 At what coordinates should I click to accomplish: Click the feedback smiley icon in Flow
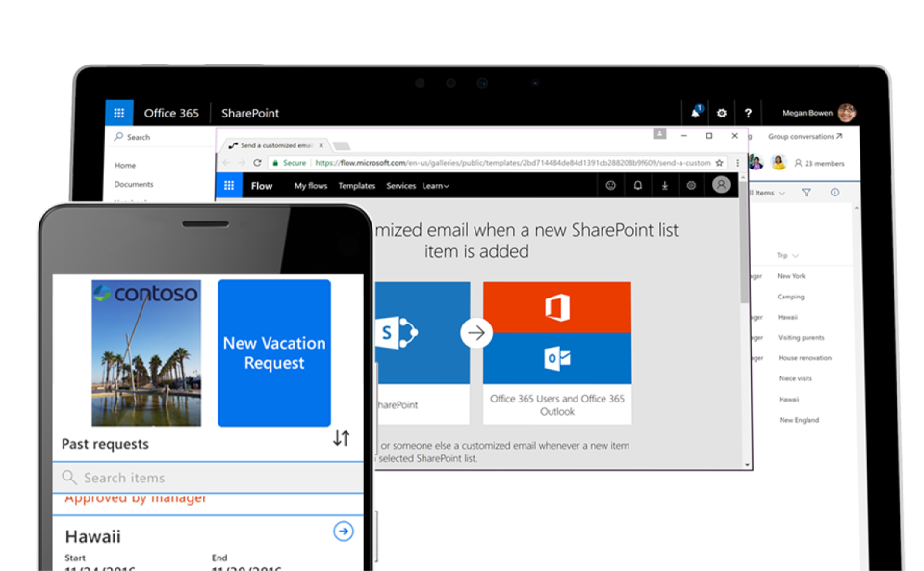pos(610,186)
